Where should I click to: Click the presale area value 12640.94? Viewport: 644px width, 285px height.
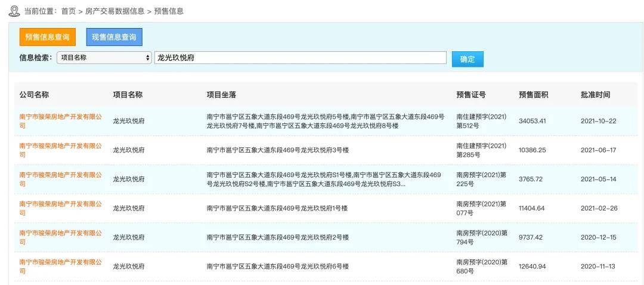532,267
